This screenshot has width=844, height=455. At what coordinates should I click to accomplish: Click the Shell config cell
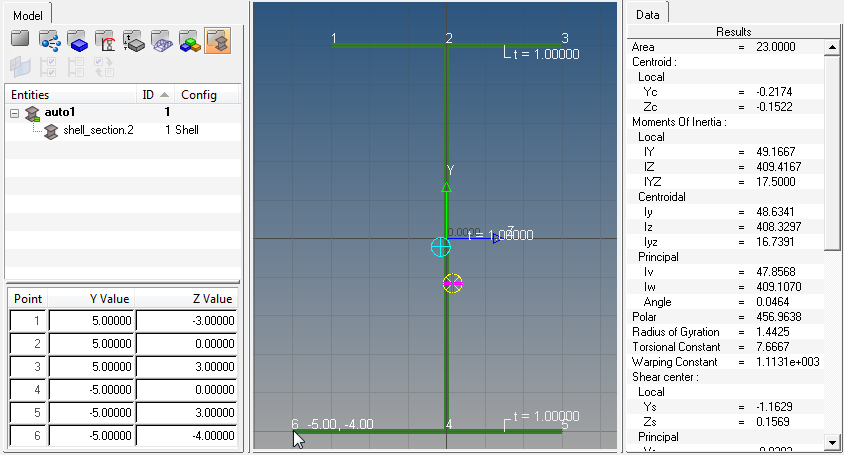[187, 130]
